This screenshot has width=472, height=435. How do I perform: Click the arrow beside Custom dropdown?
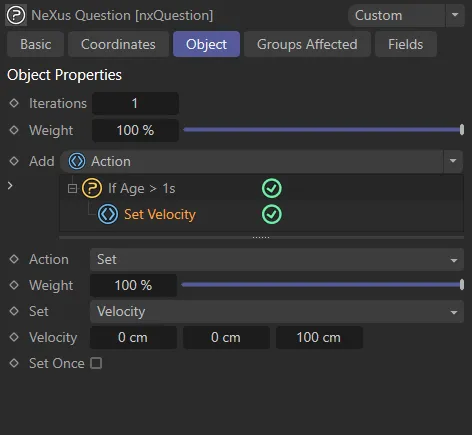[x=455, y=15]
